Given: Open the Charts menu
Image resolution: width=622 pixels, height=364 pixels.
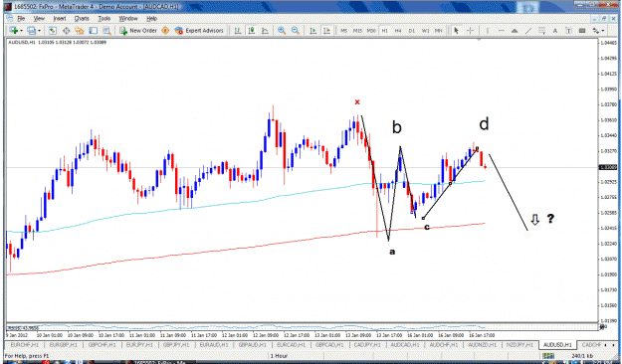Looking at the screenshot, I should [x=82, y=19].
